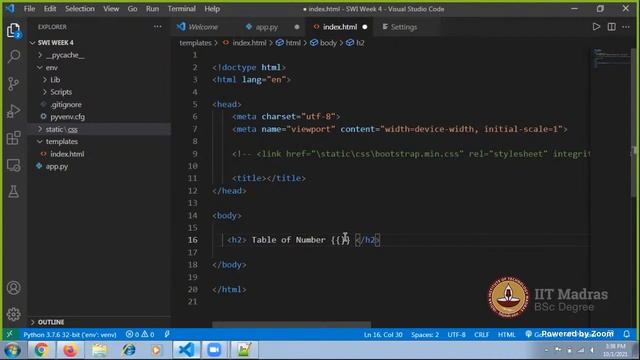Open Internet Explorer from taskbar
Screen dimensions: 640x360
click(x=128, y=350)
